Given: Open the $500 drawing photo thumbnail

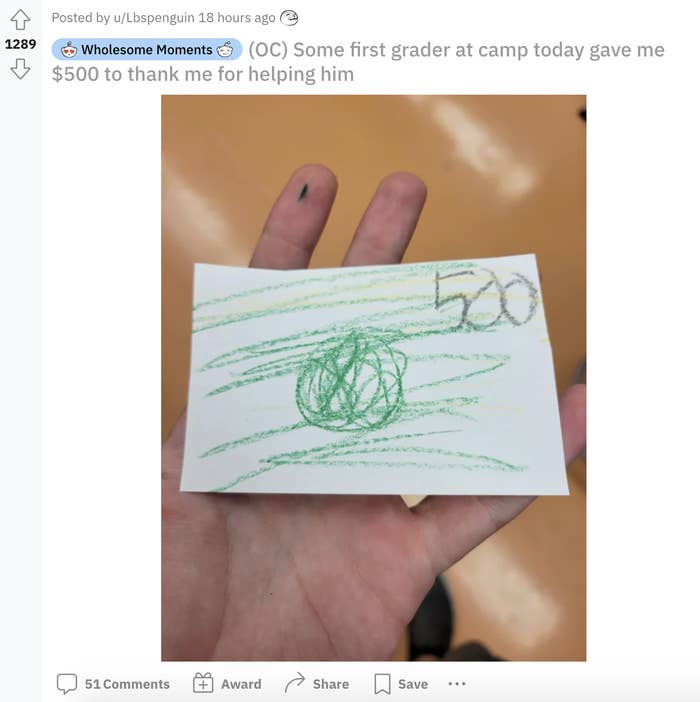Looking at the screenshot, I should click(x=374, y=378).
